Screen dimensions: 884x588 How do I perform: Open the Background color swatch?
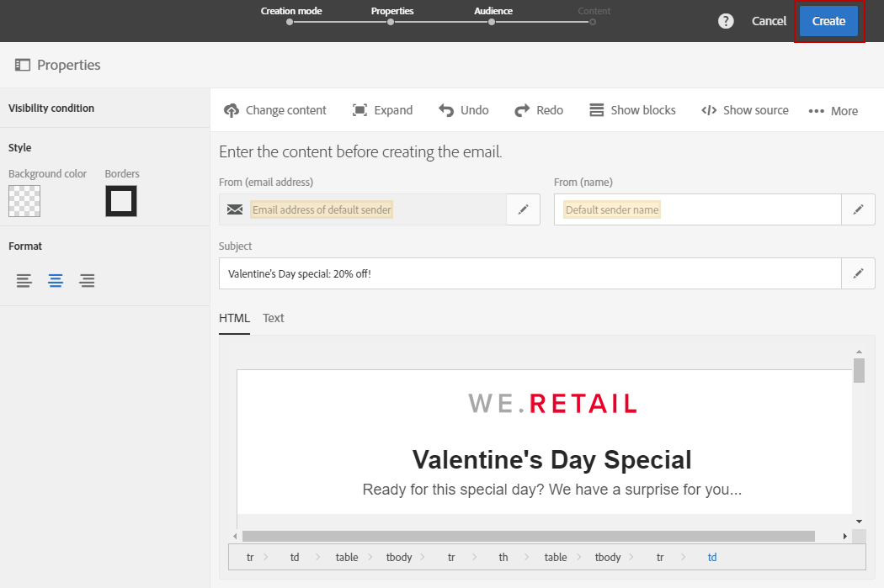(24, 201)
